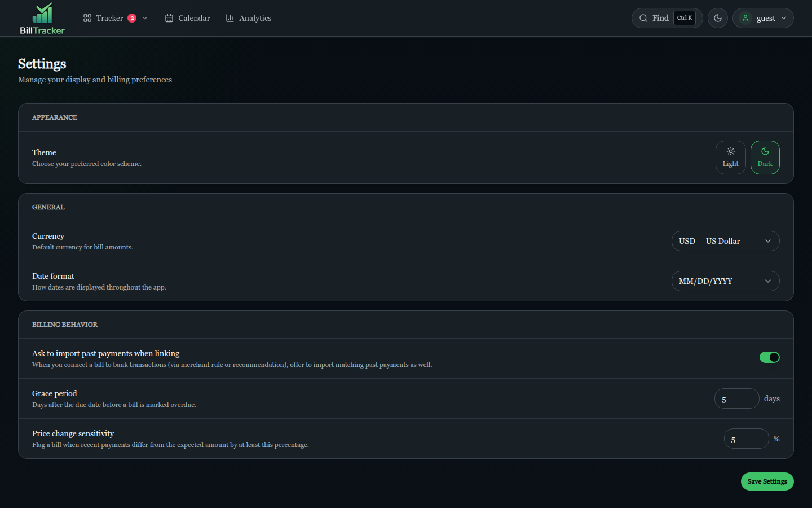Click the Price change sensitivity label
812x508 pixels.
point(73,433)
